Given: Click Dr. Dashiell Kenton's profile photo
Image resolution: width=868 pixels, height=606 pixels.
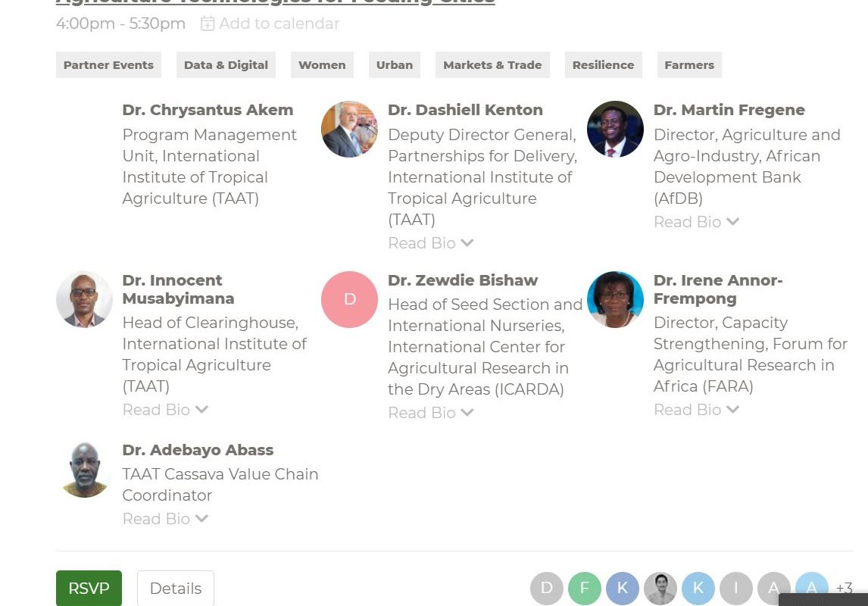Looking at the screenshot, I should coord(349,129).
